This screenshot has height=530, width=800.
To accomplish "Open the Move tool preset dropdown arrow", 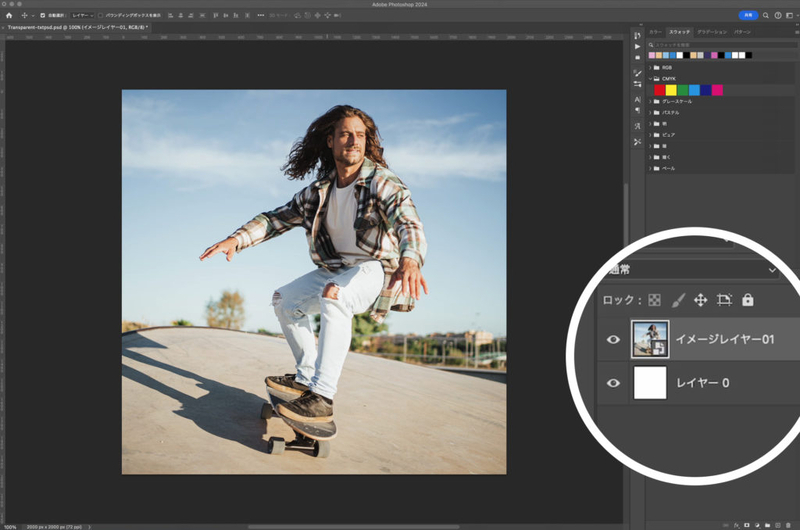I will tap(33, 16).
